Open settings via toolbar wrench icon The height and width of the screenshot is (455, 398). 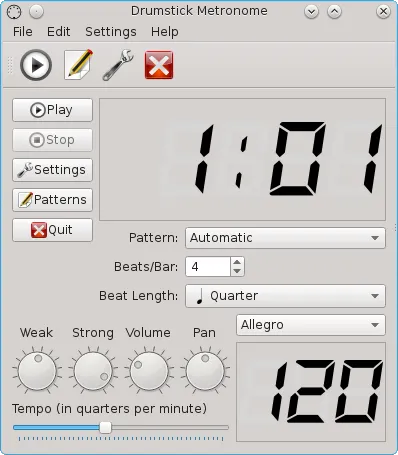coord(118,65)
